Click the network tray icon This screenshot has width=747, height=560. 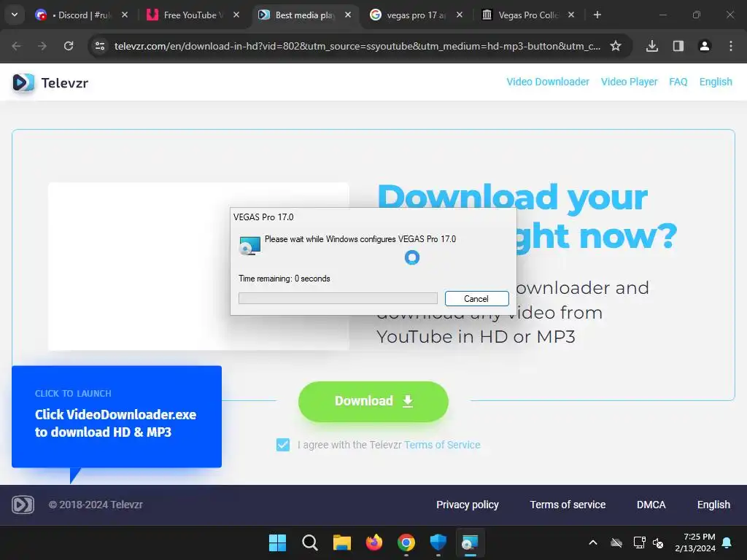639,542
